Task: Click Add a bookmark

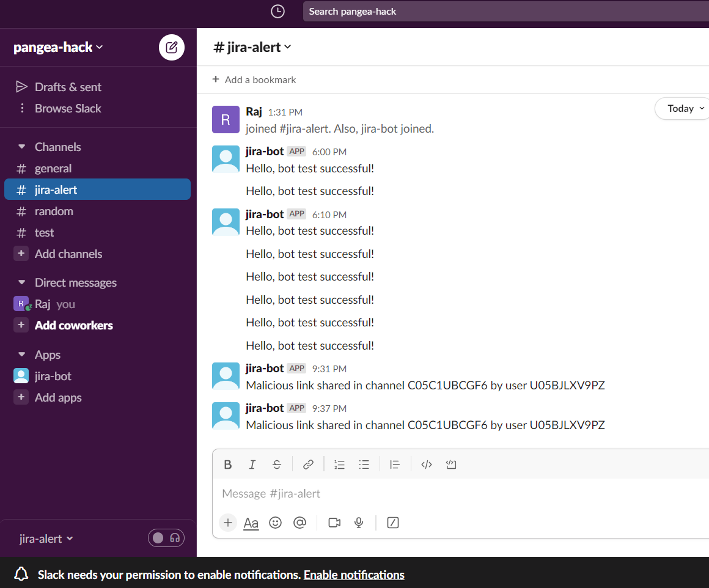Action: [254, 79]
